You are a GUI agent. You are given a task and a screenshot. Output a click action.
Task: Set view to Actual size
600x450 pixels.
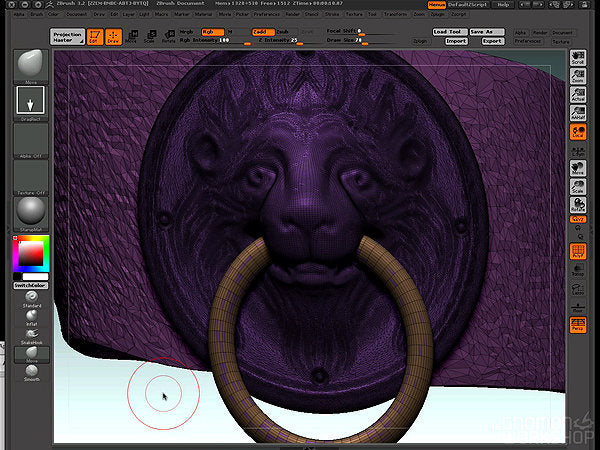[x=578, y=95]
